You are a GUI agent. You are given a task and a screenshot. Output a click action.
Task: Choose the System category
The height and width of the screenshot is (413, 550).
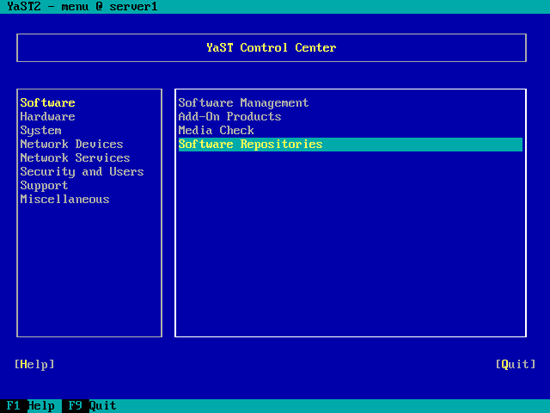pos(41,131)
